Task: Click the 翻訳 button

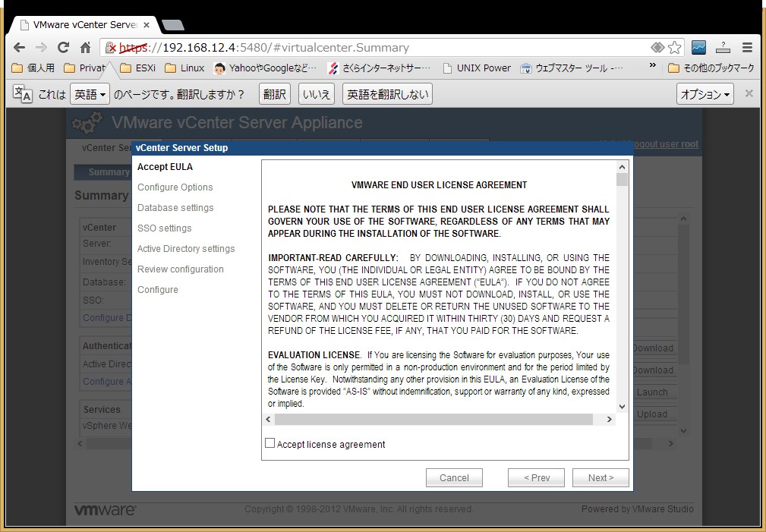Action: [275, 94]
